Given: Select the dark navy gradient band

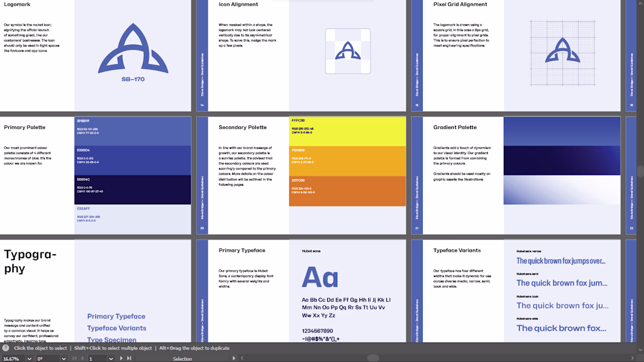Looking at the screenshot, I should point(562,160).
